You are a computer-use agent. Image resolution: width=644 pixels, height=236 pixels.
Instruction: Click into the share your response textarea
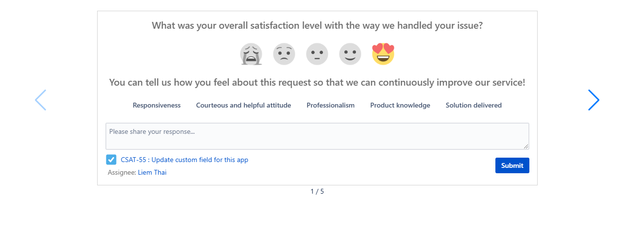(317, 136)
